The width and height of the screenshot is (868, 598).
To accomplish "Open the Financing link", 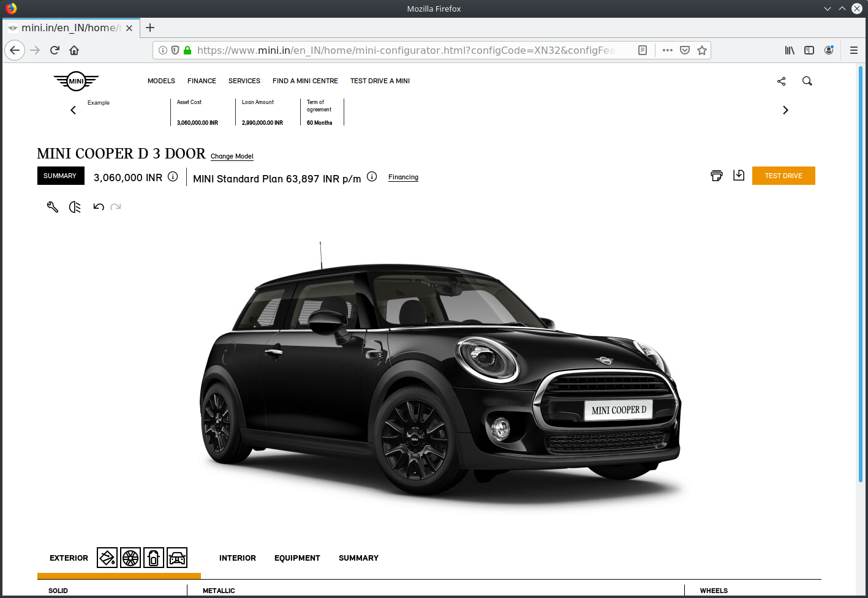I will coord(403,178).
